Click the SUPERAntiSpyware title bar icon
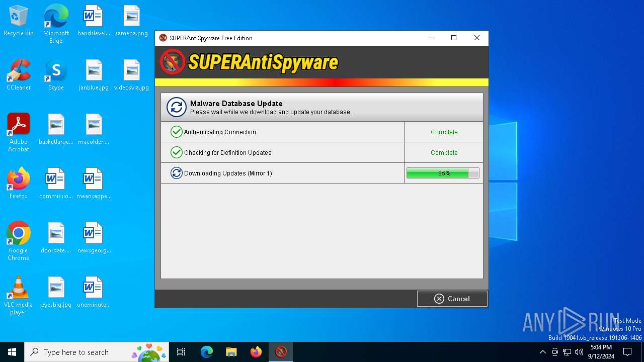The image size is (644, 362). (x=163, y=38)
